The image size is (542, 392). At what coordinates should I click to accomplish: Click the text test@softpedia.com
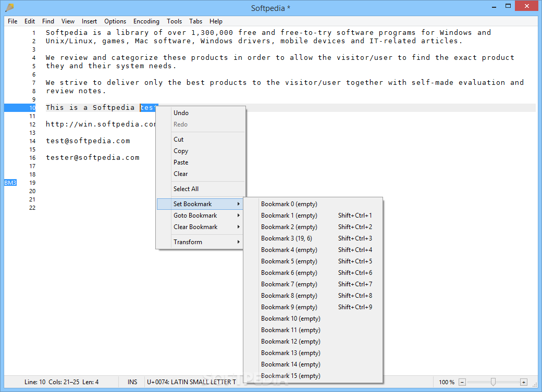pyautogui.click(x=88, y=141)
